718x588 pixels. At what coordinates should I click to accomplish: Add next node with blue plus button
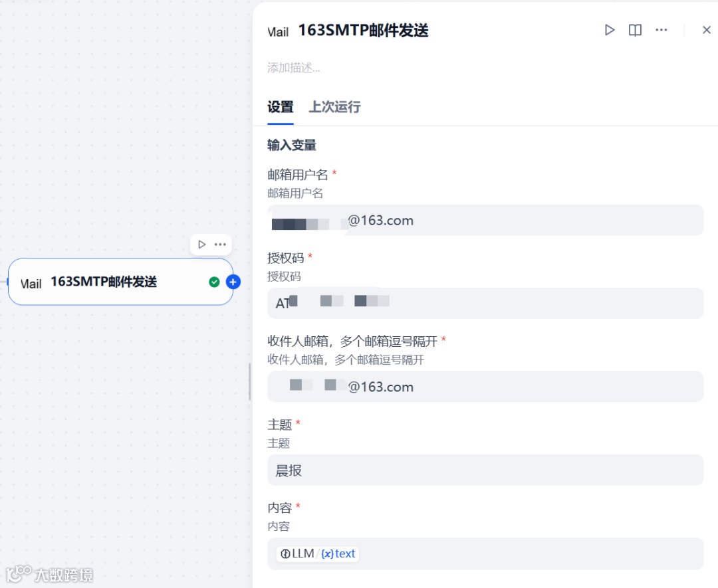[233, 282]
